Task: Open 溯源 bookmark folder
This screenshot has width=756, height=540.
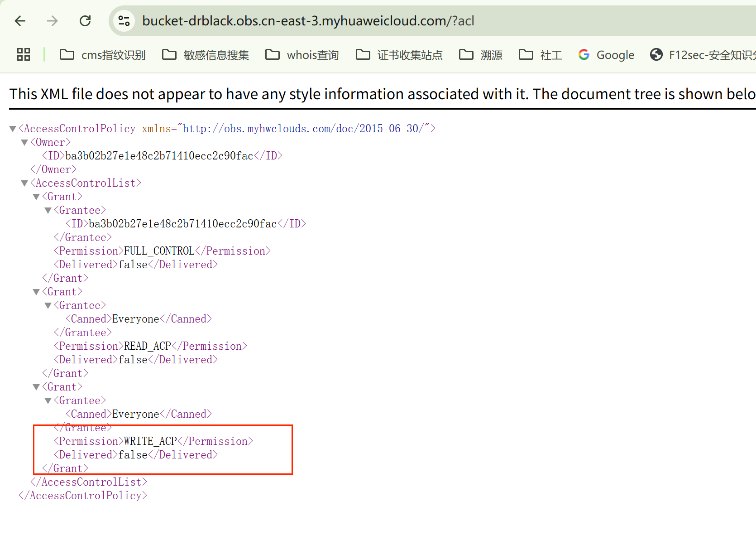Action: (x=481, y=55)
